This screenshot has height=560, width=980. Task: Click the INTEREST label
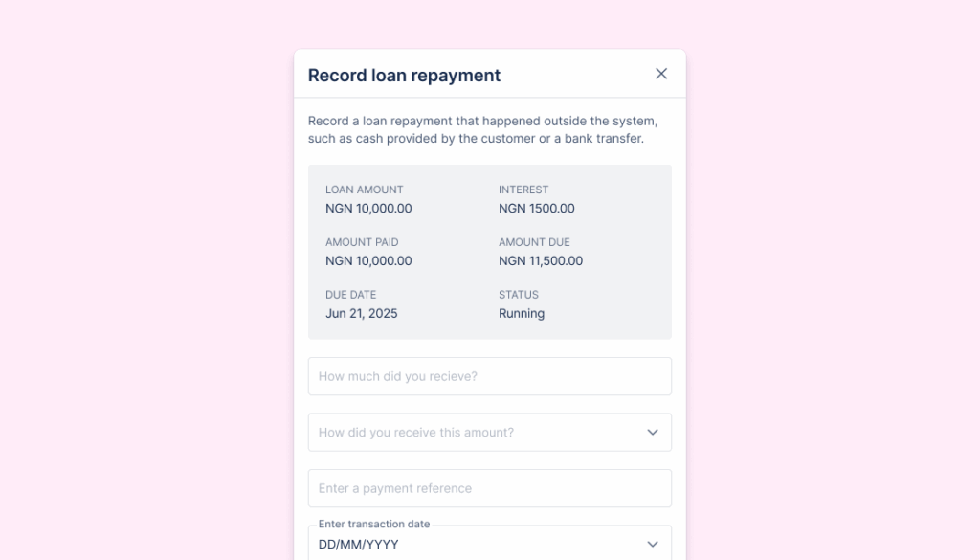[523, 190]
